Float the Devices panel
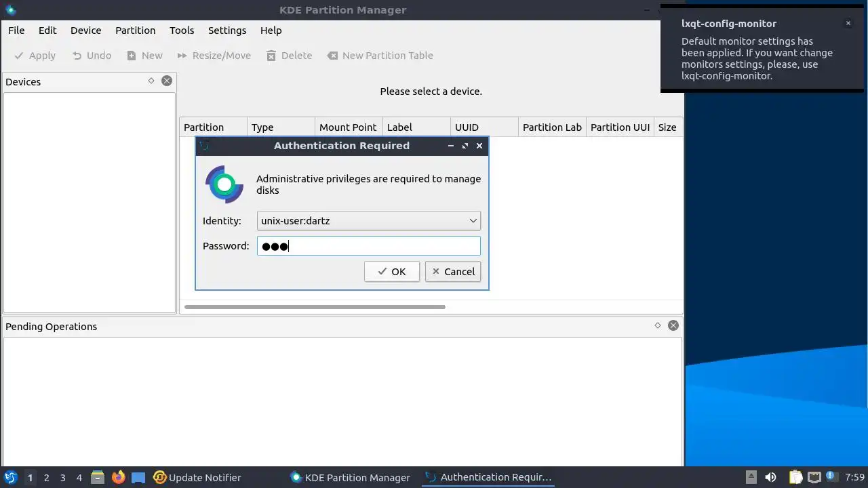Image resolution: width=868 pixels, height=488 pixels. tap(151, 81)
